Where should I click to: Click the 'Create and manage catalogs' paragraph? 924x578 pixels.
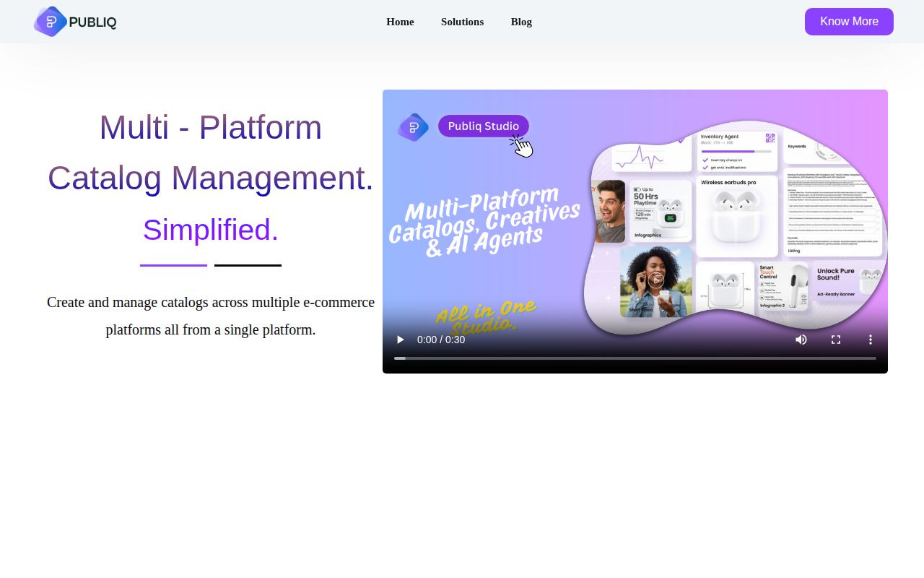211,316
